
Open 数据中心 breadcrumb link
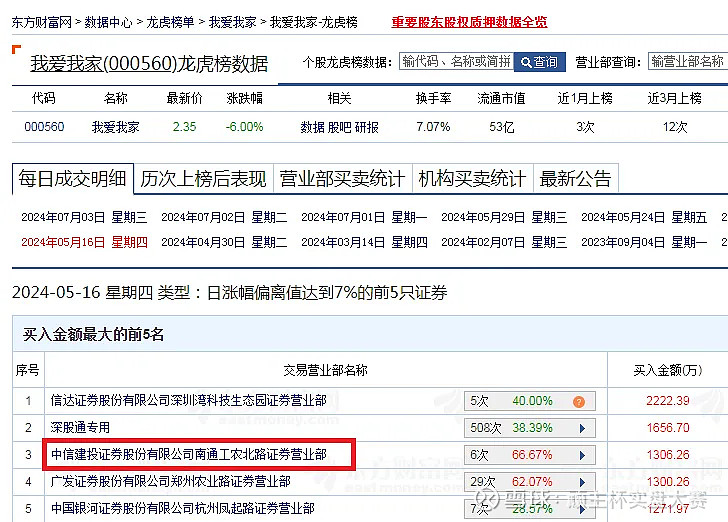(x=108, y=22)
